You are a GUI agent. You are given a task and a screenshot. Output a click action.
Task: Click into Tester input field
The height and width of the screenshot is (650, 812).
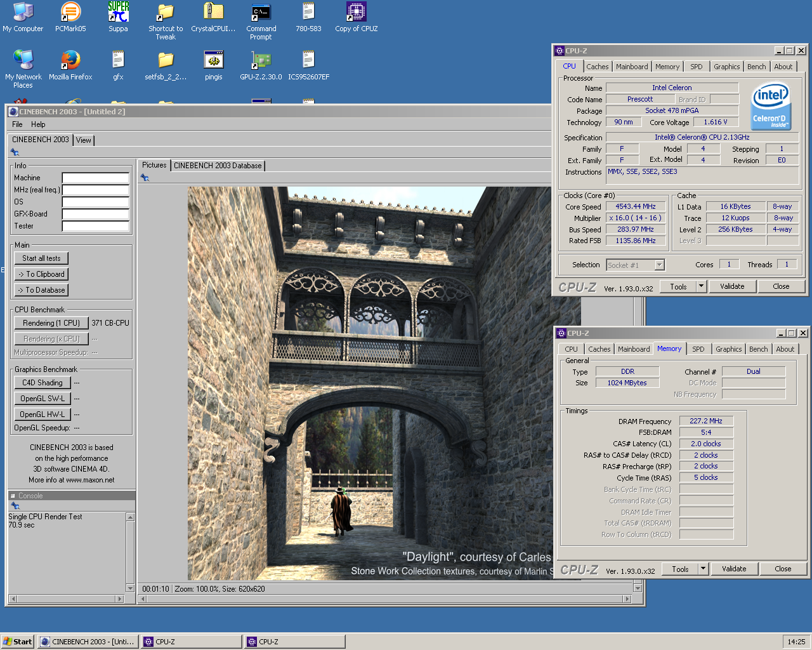(95, 226)
